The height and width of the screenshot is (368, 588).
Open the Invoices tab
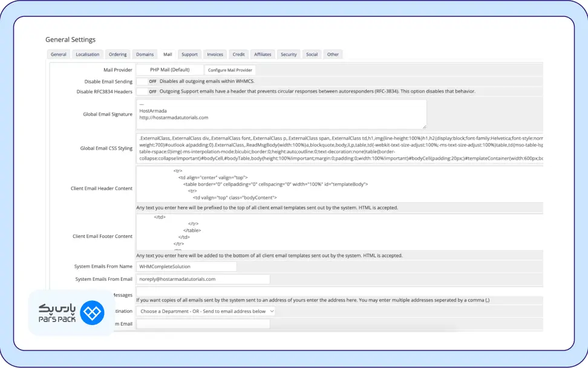(215, 54)
